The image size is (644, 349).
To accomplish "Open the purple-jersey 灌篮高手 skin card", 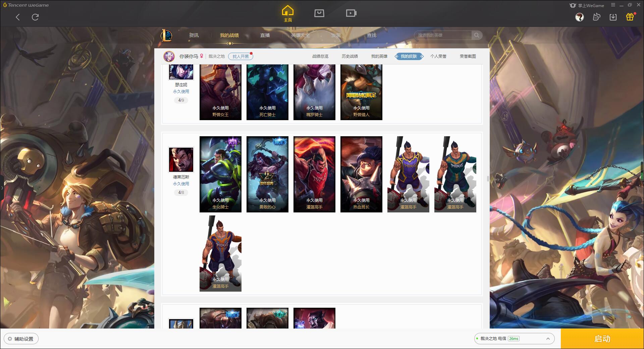I will coord(408,174).
